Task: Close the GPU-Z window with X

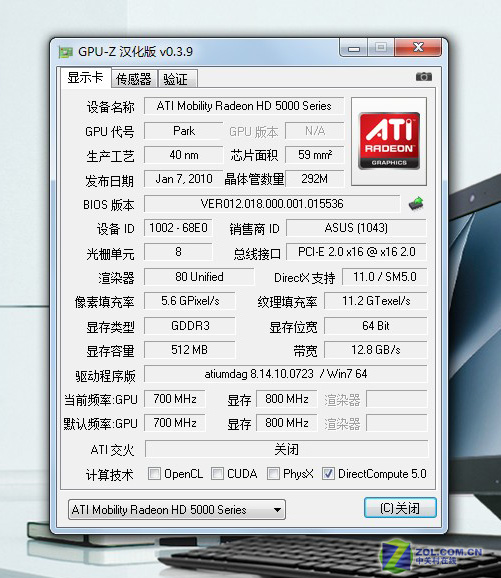Action: point(418,47)
